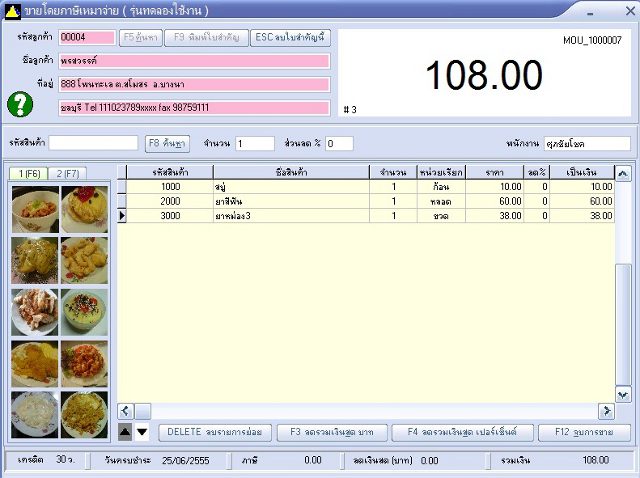Click the product code cell 2000
640x478 pixels.
click(170, 201)
